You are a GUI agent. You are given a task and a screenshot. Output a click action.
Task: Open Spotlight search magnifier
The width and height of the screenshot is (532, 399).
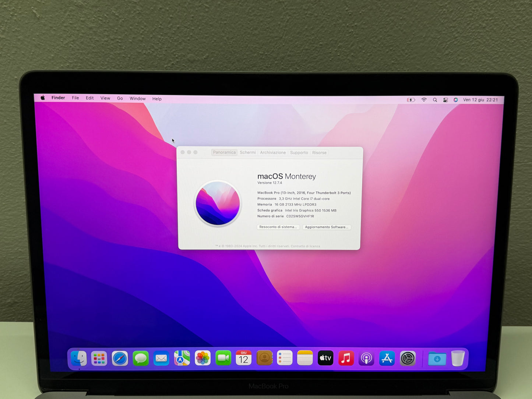[435, 100]
